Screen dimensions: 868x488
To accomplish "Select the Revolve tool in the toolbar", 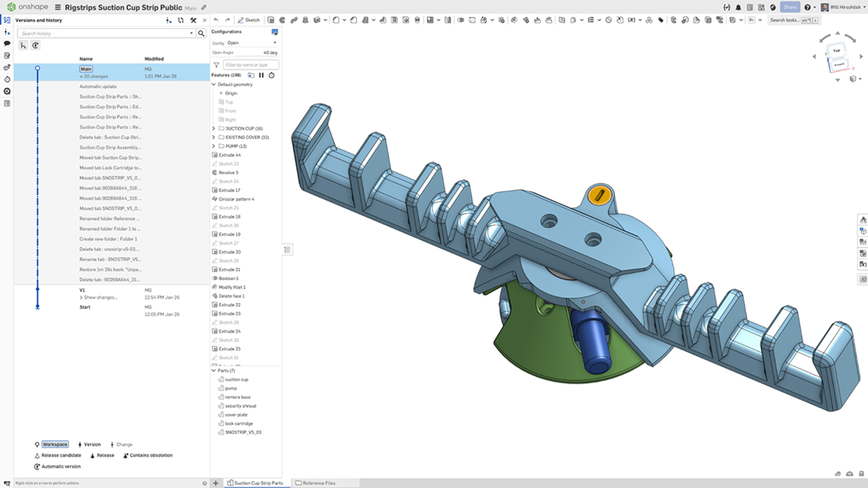I will click(284, 20).
